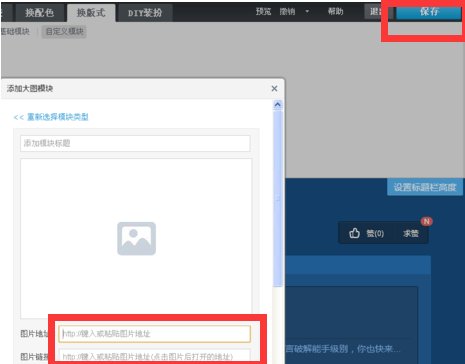
Task: Expand the dropdown arrow beside 撤销
Action: [307, 12]
